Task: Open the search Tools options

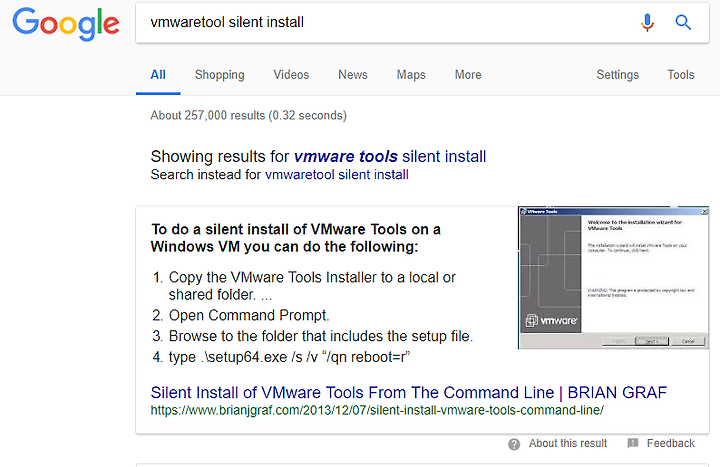Action: click(x=681, y=75)
